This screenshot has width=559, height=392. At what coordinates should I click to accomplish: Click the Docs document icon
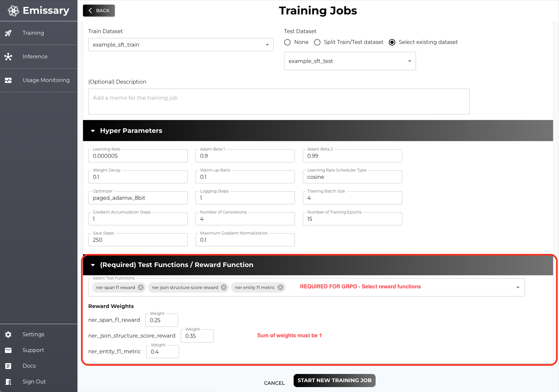[x=8, y=366]
